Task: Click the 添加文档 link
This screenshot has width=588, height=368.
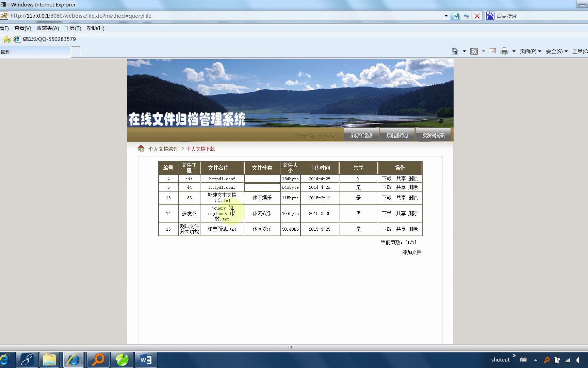Action: (x=412, y=252)
